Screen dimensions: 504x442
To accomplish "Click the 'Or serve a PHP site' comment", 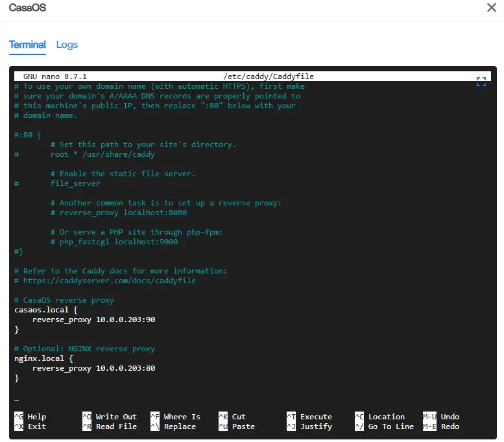I will [x=137, y=232].
